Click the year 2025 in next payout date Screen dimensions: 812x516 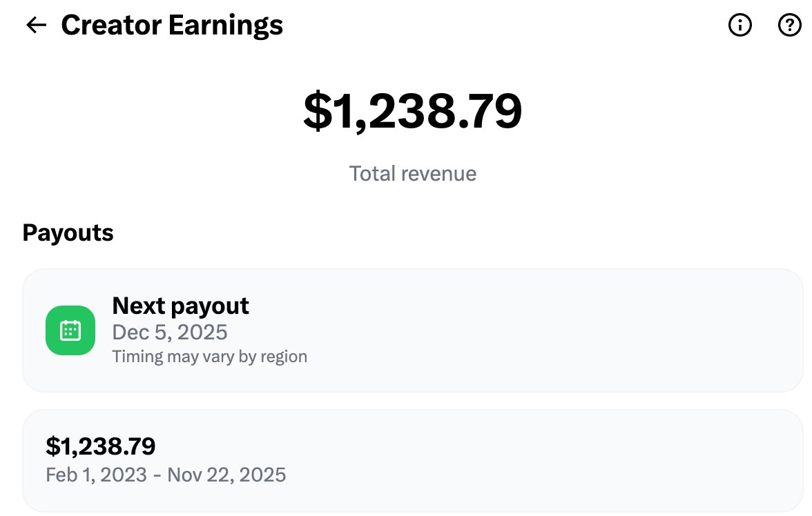click(x=202, y=333)
